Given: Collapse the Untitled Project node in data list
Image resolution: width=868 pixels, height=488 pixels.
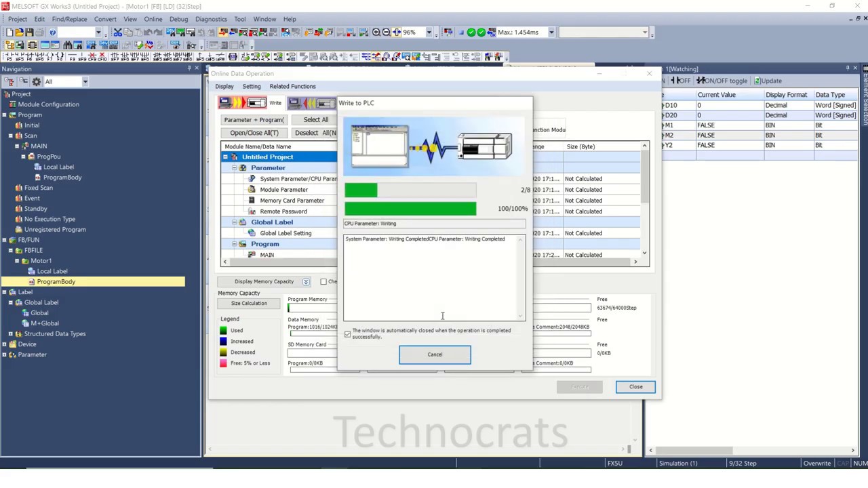Looking at the screenshot, I should coord(225,157).
